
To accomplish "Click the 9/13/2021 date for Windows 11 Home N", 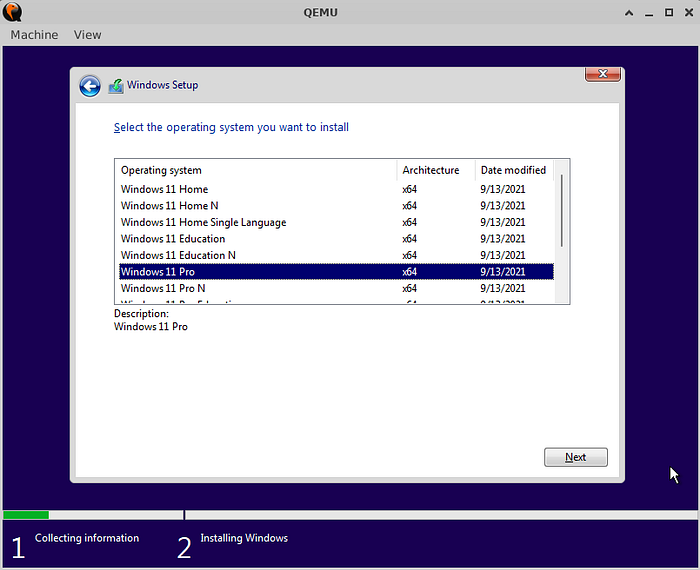I will [503, 206].
